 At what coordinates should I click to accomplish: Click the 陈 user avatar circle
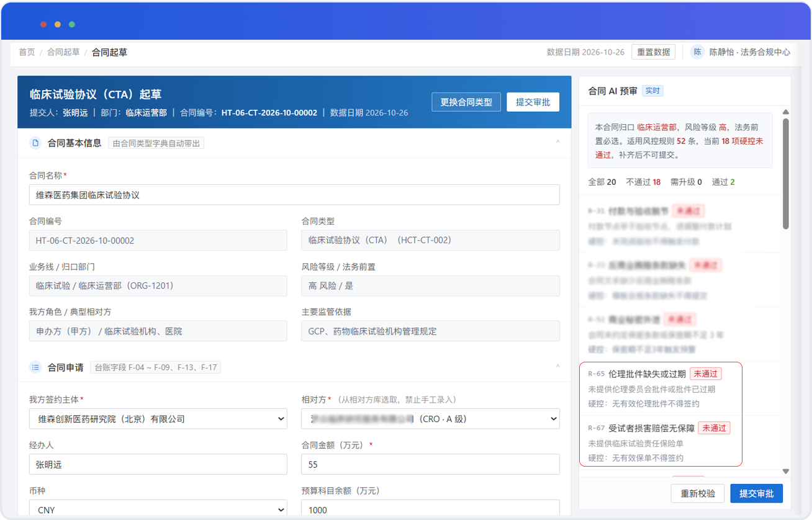[x=698, y=52]
